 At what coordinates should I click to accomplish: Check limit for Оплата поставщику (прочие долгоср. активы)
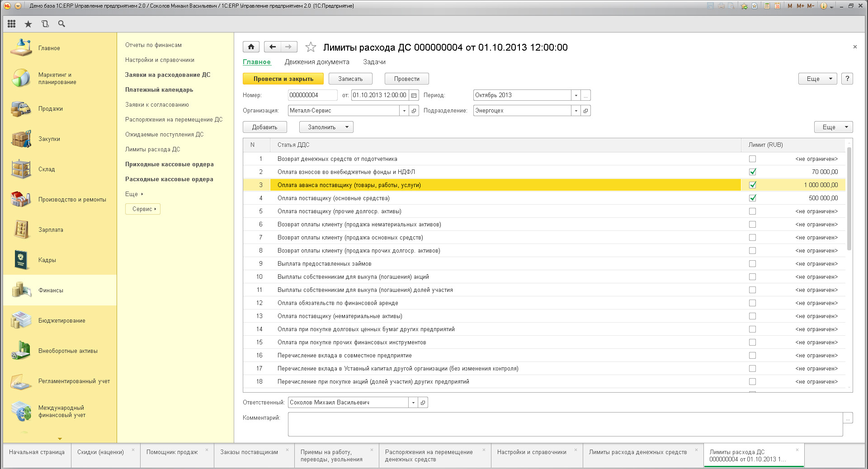point(752,211)
